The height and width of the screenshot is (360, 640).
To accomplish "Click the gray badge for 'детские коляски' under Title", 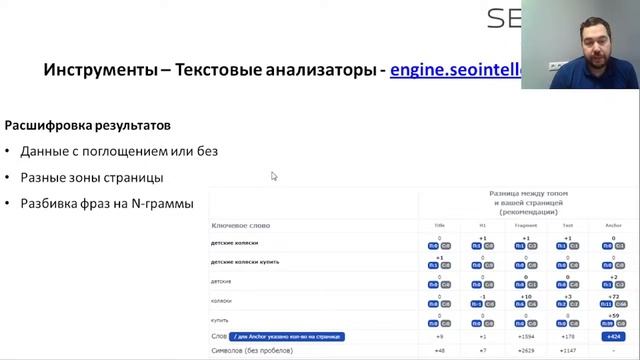I will pyautogui.click(x=446, y=246).
